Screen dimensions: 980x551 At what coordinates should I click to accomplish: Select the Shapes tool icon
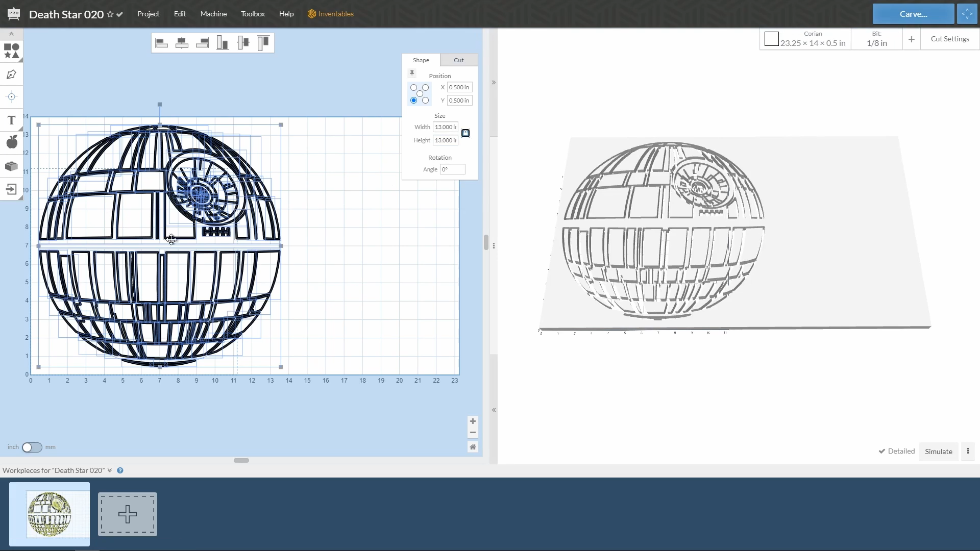pos(11,51)
